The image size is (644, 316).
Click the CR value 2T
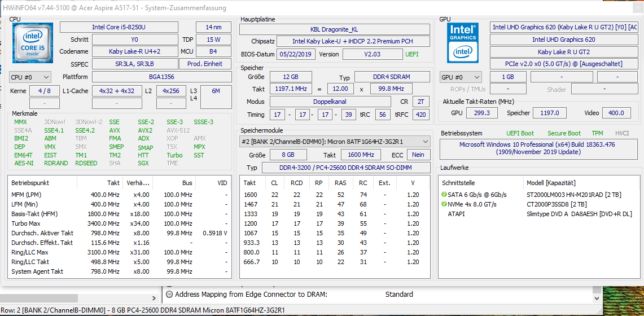point(421,102)
